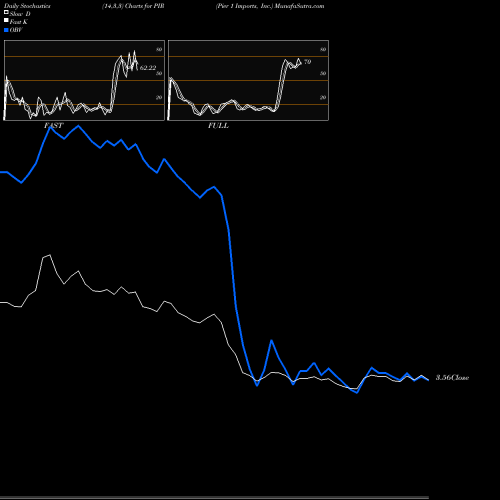The height and width of the screenshot is (500, 500).
Task: Click the 50 level label in FAST chart
Action: 159,73
